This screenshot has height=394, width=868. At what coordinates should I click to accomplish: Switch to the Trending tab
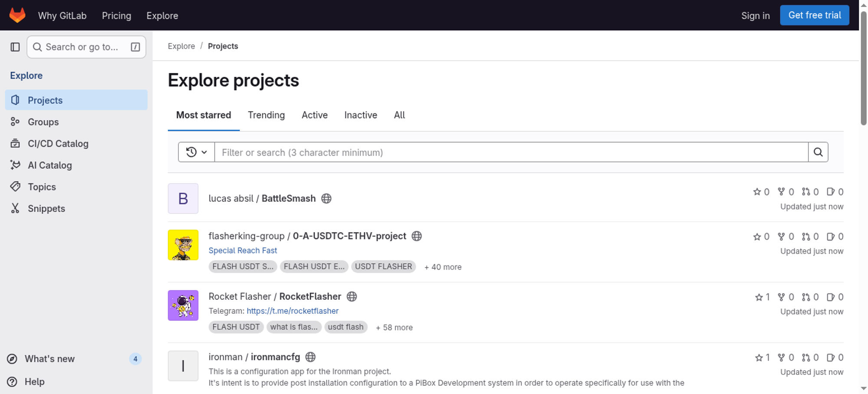[266, 115]
